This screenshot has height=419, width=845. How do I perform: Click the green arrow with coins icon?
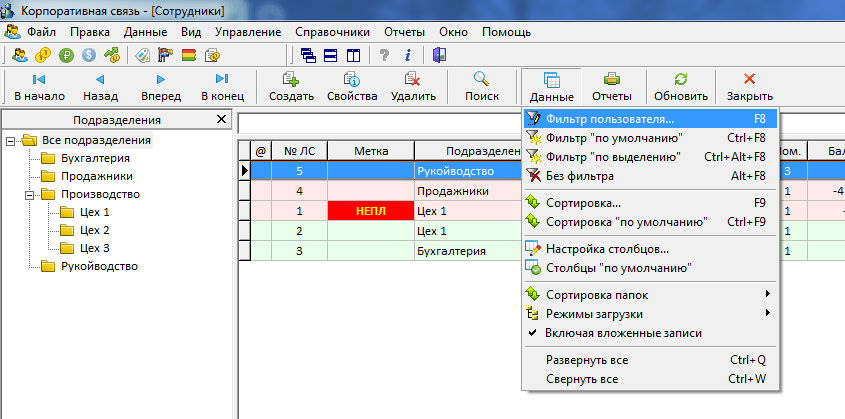112,55
